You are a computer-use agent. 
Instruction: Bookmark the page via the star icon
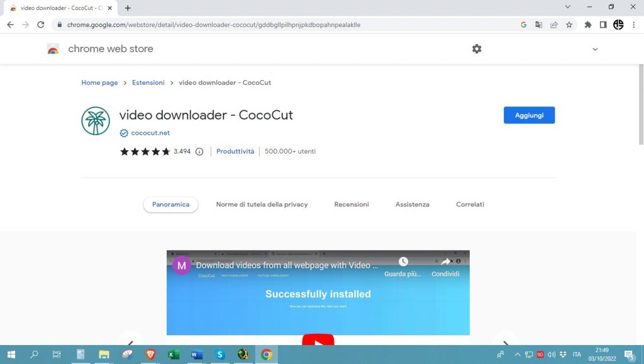[x=569, y=25]
